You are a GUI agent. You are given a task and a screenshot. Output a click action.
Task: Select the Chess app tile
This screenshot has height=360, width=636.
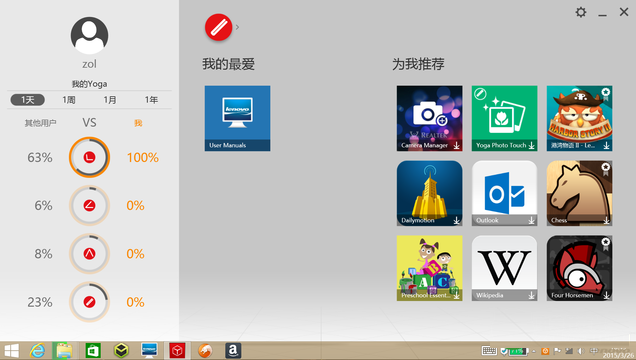click(x=580, y=193)
